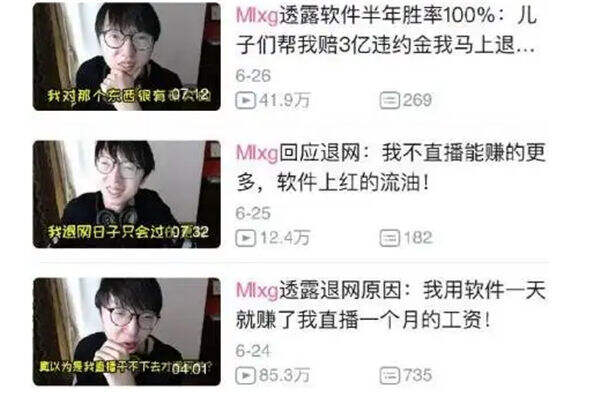Open the thumbnail of the 6-26 video
This screenshot has height=403, width=600.
(x=127, y=57)
